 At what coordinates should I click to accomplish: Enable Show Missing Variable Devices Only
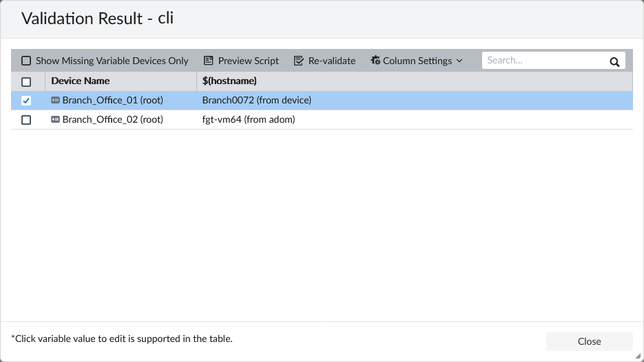click(x=26, y=61)
